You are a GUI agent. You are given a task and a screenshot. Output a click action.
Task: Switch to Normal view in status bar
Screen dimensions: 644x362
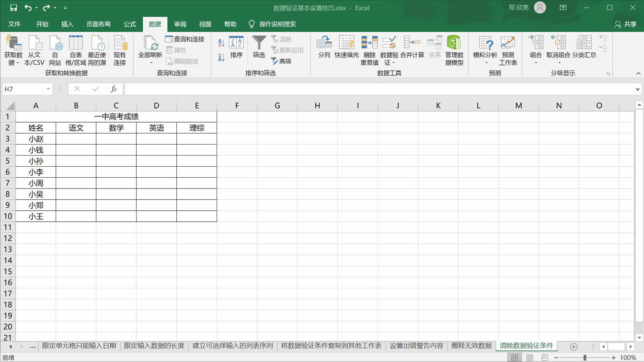(x=514, y=357)
